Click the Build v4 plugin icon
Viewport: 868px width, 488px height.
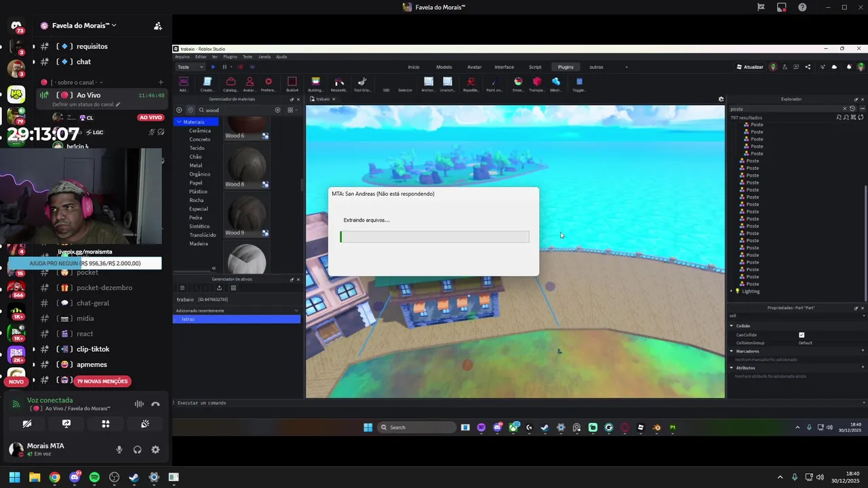pyautogui.click(x=292, y=82)
